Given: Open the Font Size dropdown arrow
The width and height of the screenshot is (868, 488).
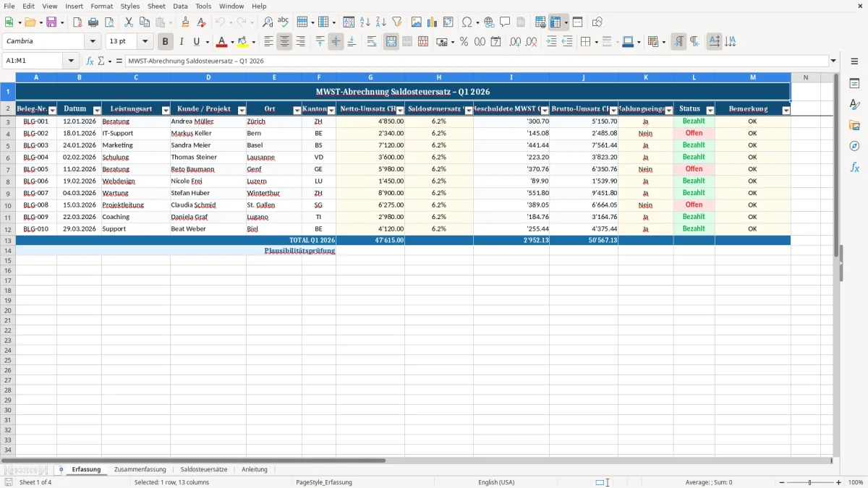Looking at the screenshot, I should [145, 42].
